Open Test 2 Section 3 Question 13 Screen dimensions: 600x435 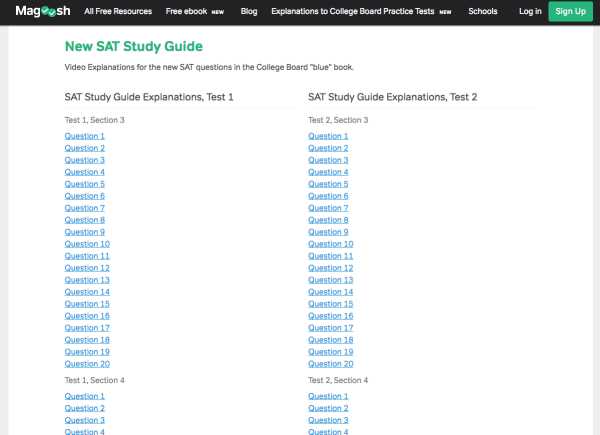(x=331, y=280)
